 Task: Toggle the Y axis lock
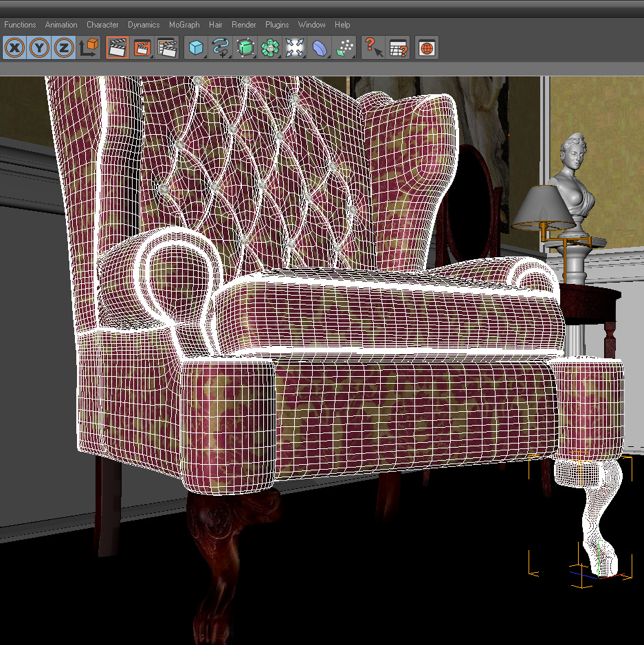(x=39, y=47)
